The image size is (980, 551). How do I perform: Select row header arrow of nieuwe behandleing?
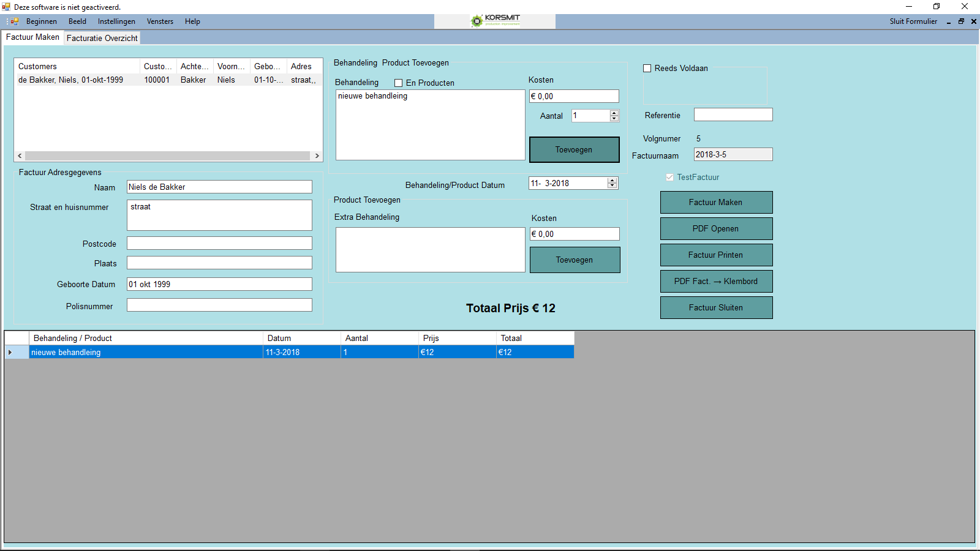pyautogui.click(x=10, y=352)
